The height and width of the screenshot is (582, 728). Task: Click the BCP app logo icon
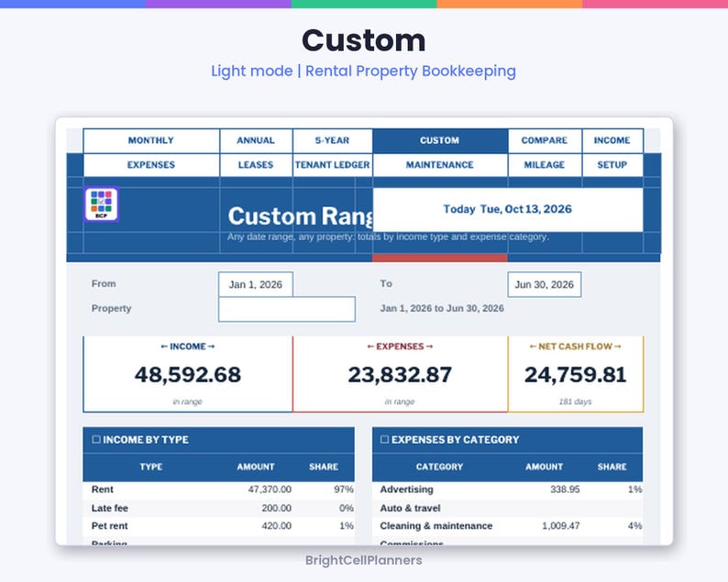[101, 204]
